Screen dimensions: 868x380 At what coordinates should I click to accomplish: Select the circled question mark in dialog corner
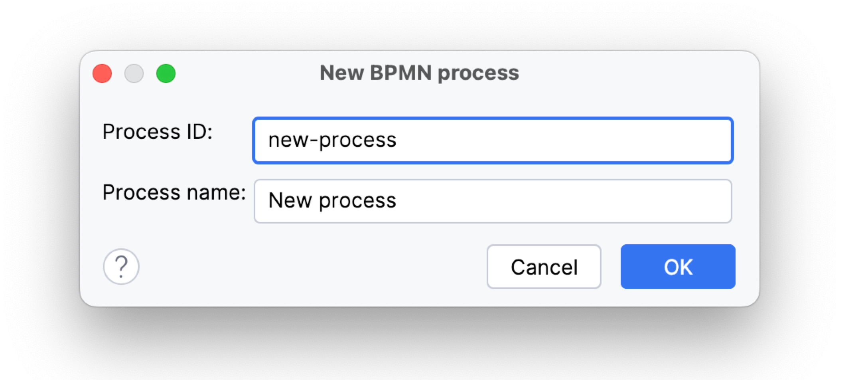pyautogui.click(x=121, y=267)
